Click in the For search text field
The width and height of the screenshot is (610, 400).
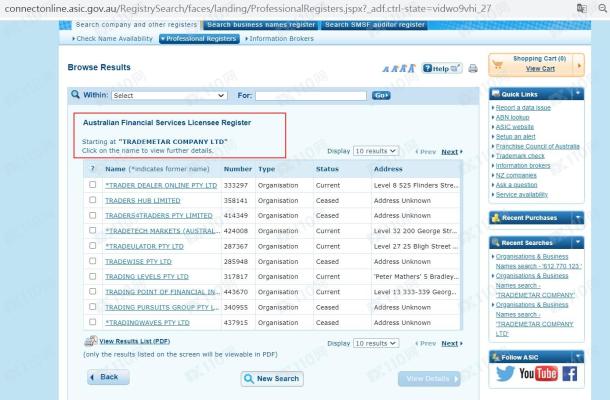coord(311,95)
